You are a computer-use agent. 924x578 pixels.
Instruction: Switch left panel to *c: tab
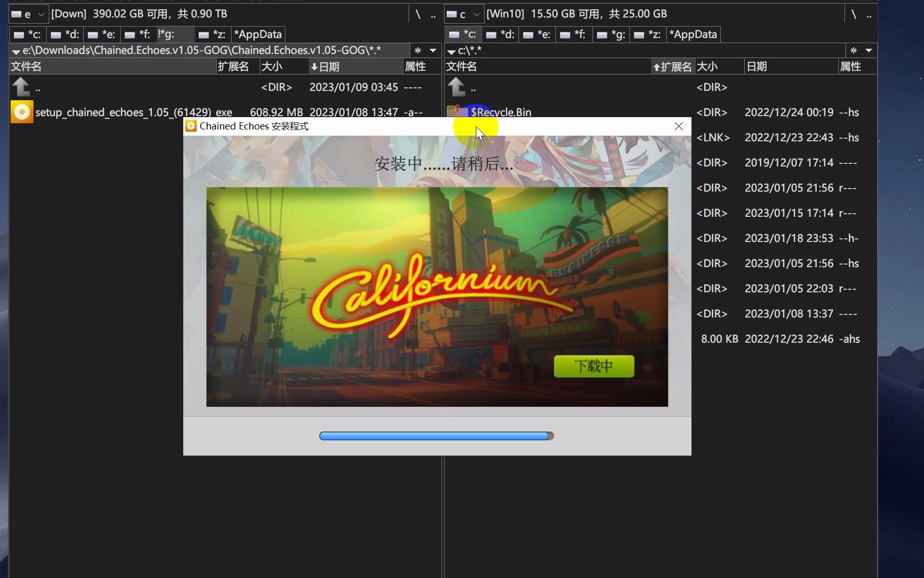[x=28, y=34]
